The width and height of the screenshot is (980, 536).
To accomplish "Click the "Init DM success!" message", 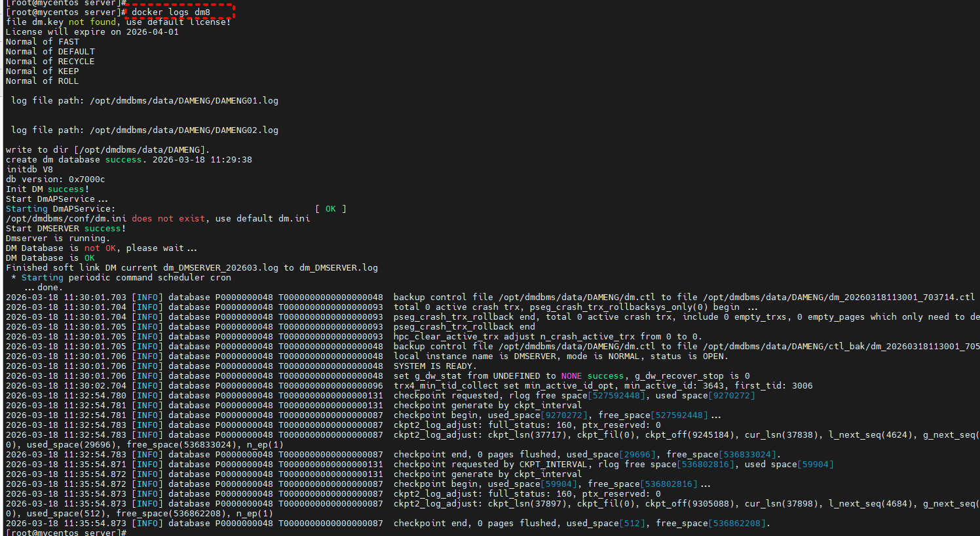I will (47, 189).
